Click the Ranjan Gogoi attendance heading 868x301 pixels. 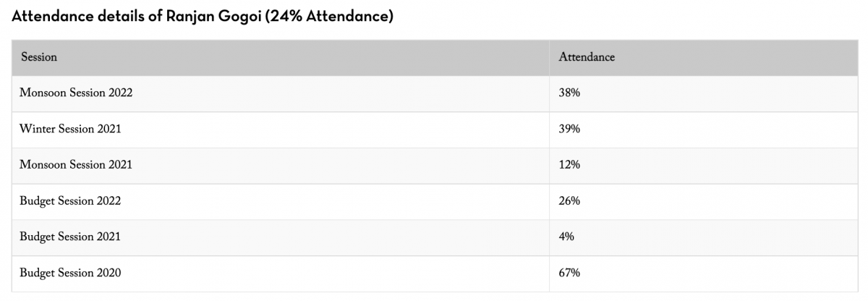[x=203, y=17]
